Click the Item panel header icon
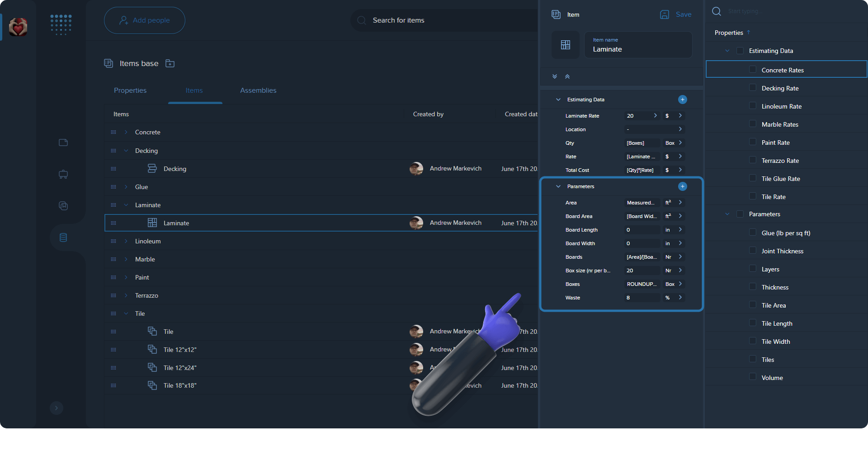 (x=556, y=14)
